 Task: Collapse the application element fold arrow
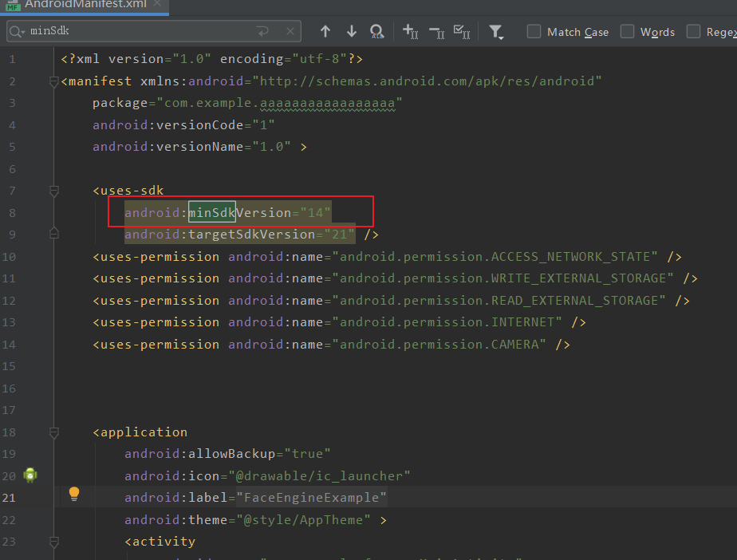[x=53, y=432]
